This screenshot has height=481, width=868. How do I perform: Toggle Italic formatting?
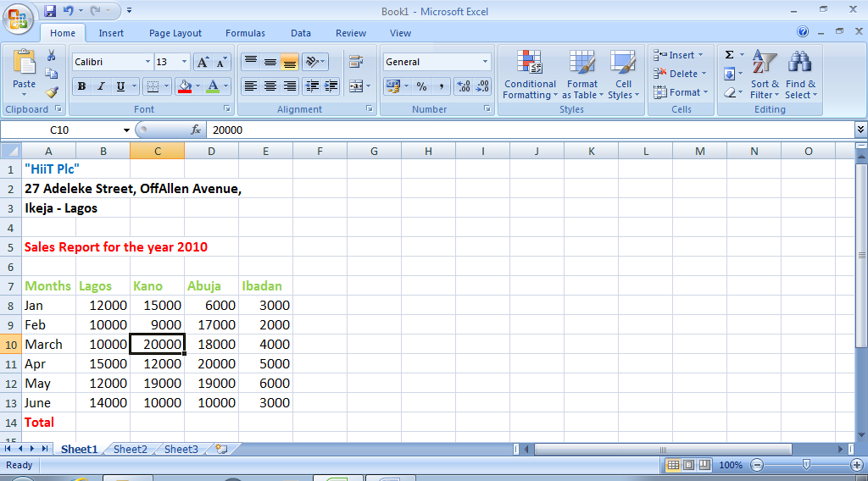[101, 86]
